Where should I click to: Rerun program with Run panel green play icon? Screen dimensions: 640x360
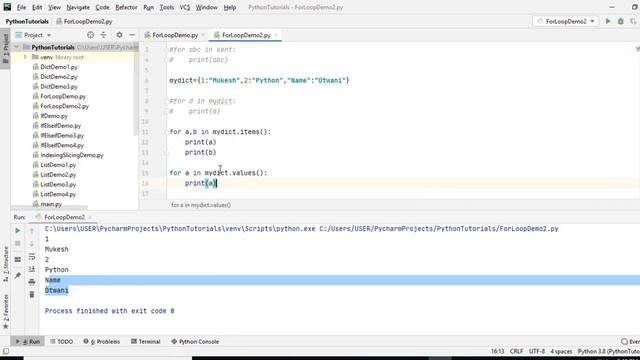coord(18,231)
